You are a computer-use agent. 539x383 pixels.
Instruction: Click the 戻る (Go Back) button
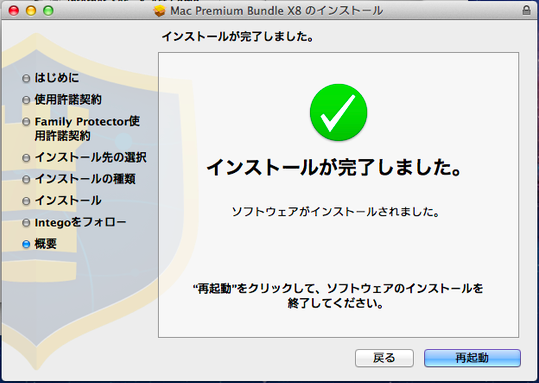(384, 358)
